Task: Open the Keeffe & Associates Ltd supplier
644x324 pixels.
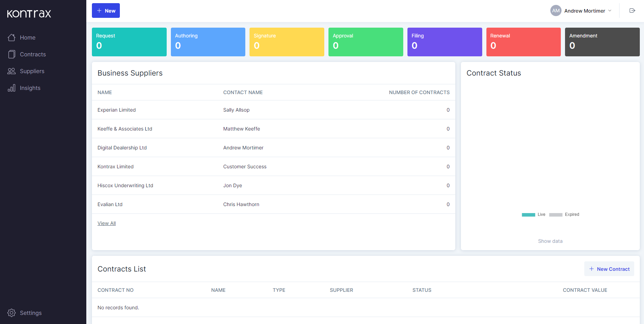Action: [125, 129]
